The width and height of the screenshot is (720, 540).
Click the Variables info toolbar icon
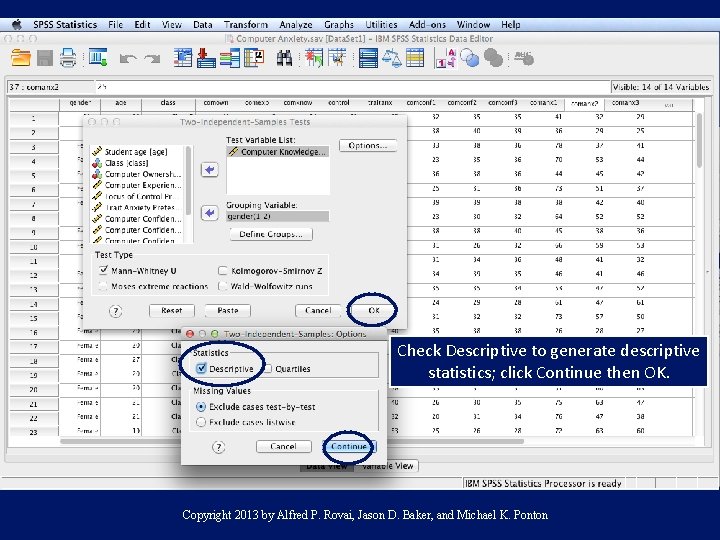pos(230,58)
